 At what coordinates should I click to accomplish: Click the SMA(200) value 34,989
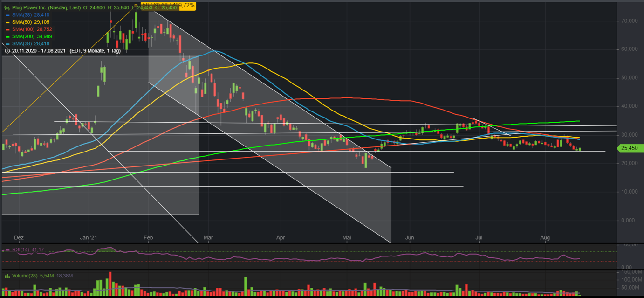44,36
